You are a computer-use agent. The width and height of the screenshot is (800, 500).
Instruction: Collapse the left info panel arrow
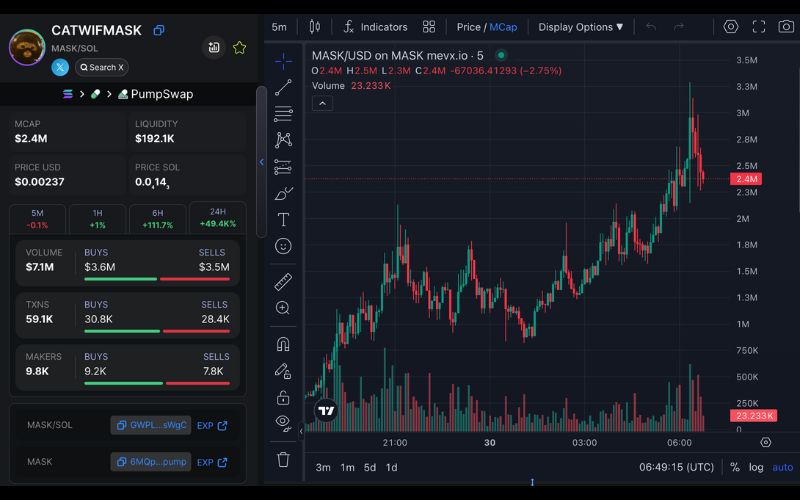pyautogui.click(x=262, y=162)
